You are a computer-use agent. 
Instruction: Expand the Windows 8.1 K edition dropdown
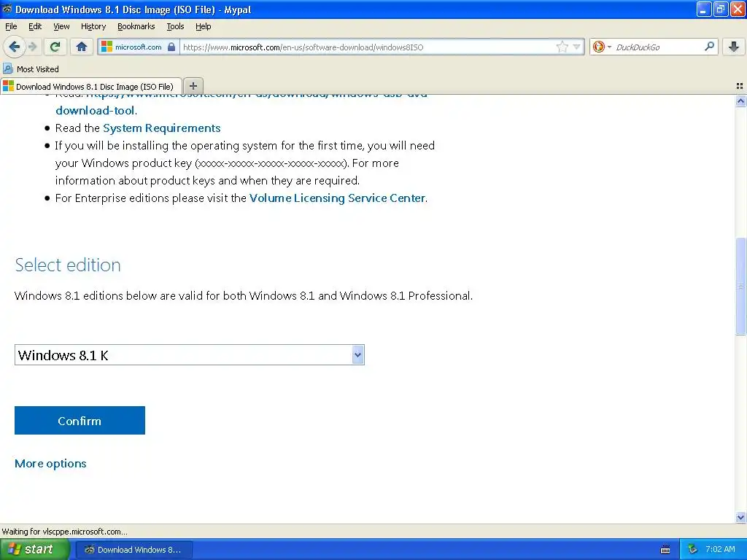190,355
